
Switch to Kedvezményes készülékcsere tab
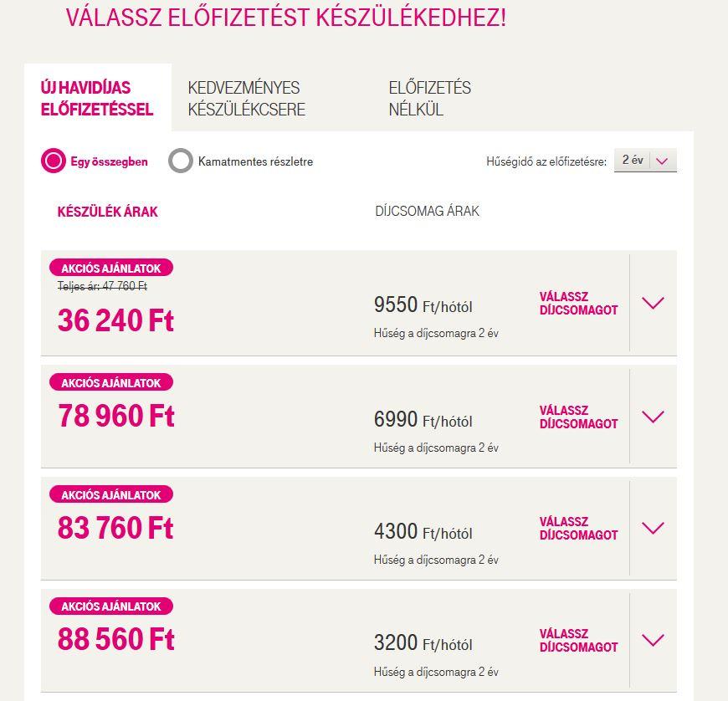coord(247,99)
